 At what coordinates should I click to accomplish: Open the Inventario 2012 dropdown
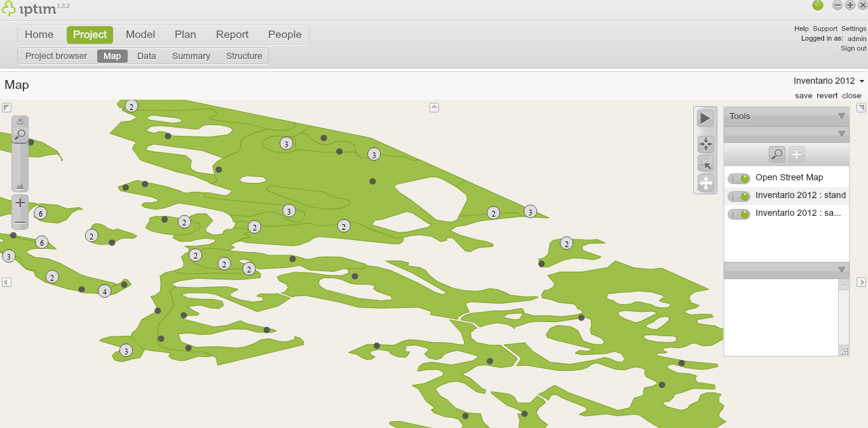click(x=829, y=81)
